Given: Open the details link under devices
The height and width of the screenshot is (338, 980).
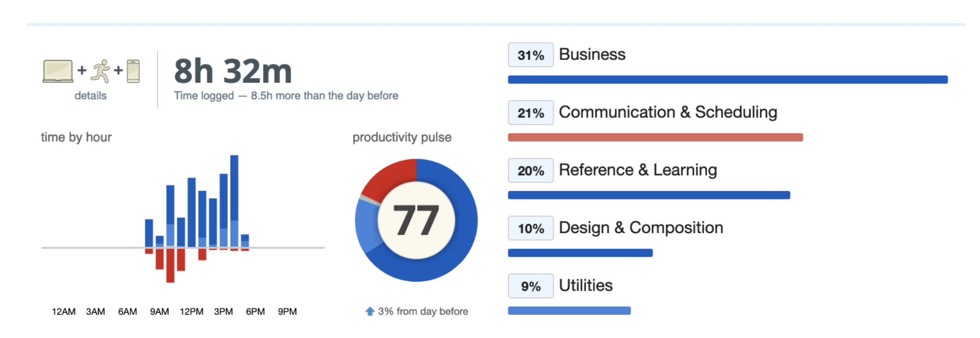Looking at the screenshot, I should pos(90,96).
